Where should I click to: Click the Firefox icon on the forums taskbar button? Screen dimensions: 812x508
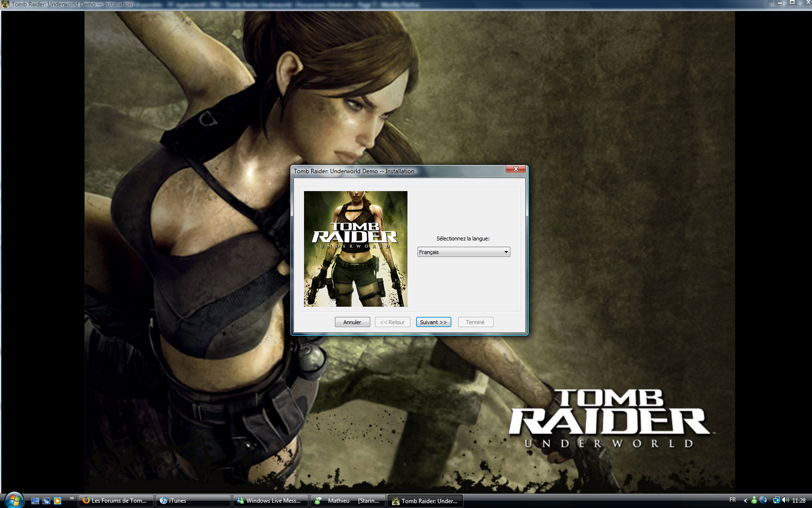[x=87, y=501]
